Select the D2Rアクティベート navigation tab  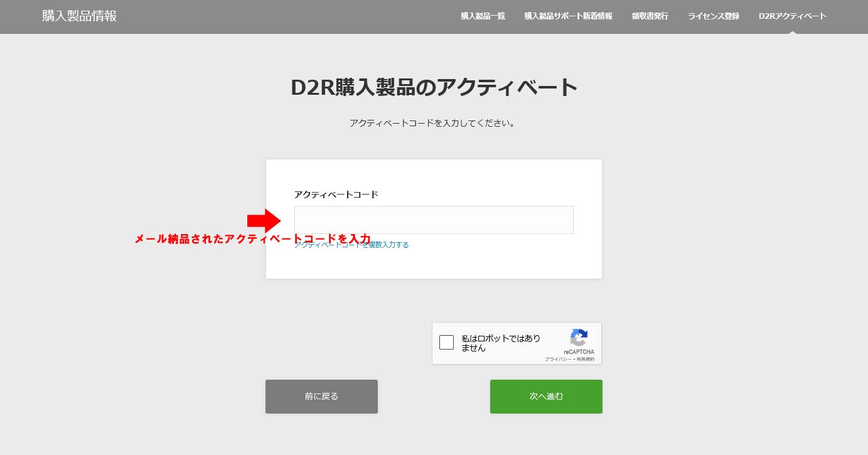tap(792, 16)
